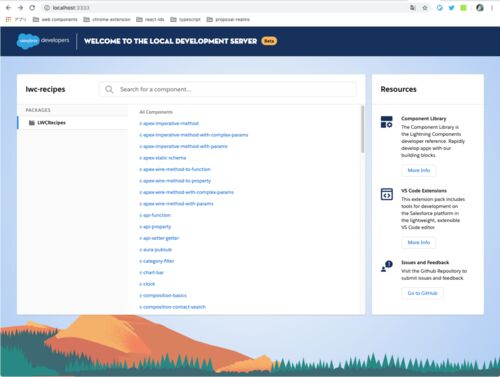
Task: Click the search magnifier icon
Action: [109, 89]
